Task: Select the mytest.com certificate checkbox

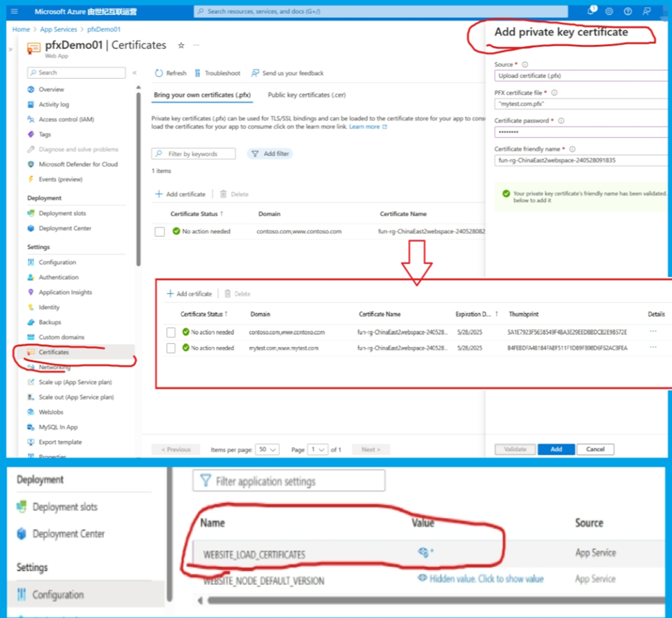Action: (x=171, y=348)
